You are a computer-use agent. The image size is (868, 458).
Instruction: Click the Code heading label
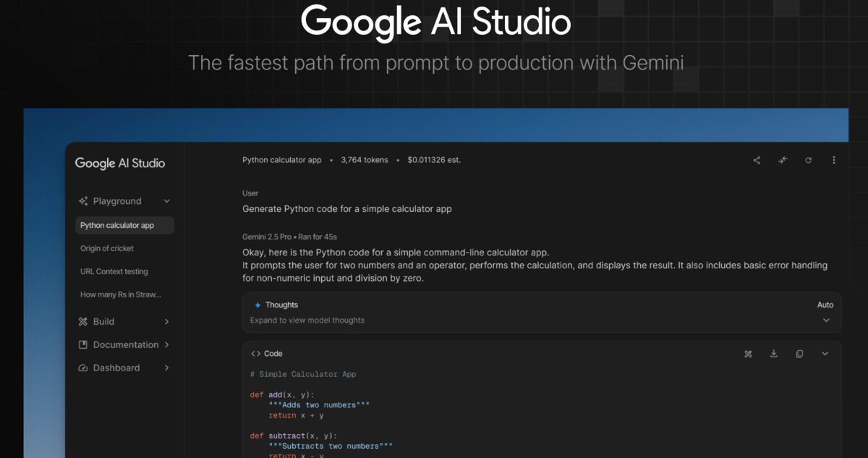[273, 354]
